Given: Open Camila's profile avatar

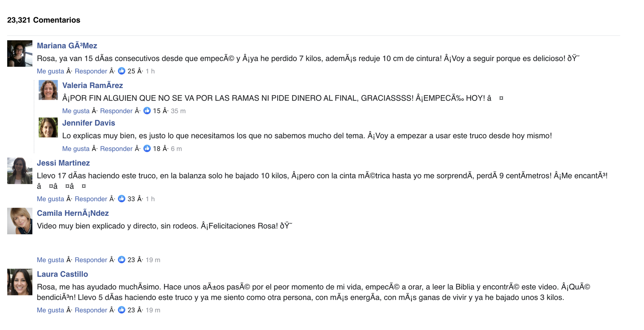Looking at the screenshot, I should (20, 221).
